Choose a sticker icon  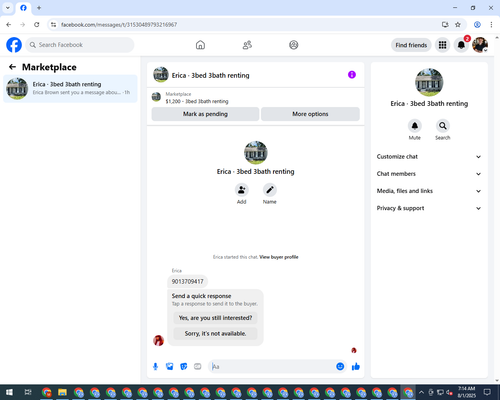point(184,367)
